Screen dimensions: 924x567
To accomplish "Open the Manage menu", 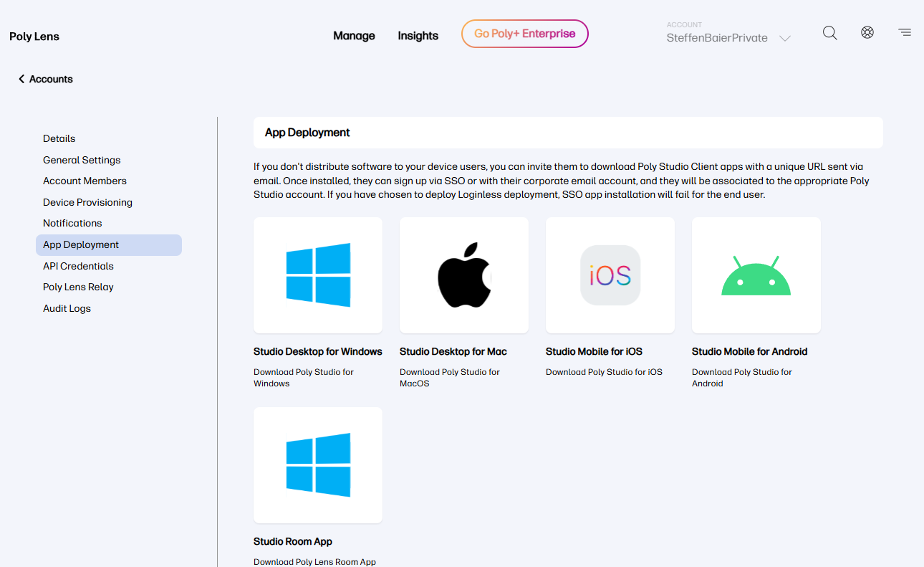I will pos(354,35).
